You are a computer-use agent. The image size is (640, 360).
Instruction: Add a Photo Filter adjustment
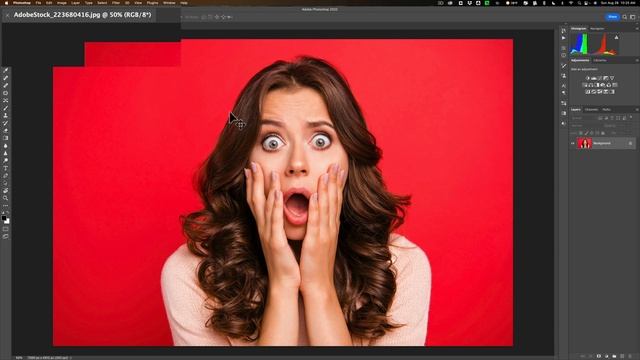click(x=602, y=85)
